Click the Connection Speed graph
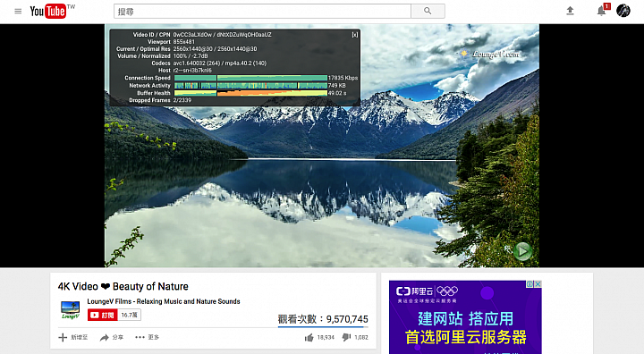This screenshot has width=644, height=354. pos(250,78)
